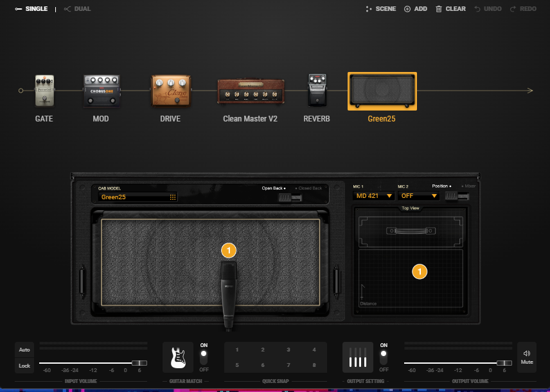Screen dimensions: 550x392
Task: Open the MIC 2 OFF dropdown
Action: pos(418,196)
